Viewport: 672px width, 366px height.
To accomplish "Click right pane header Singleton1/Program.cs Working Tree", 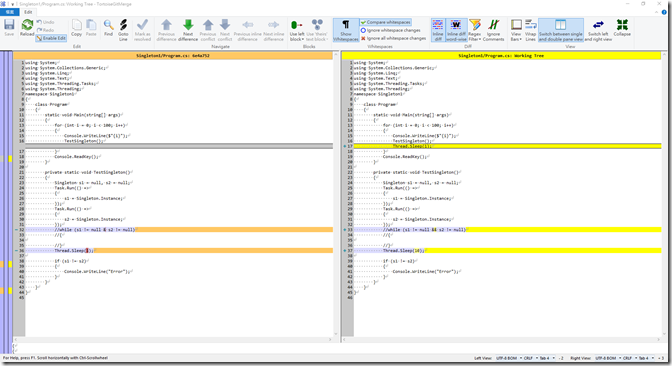I will point(501,56).
